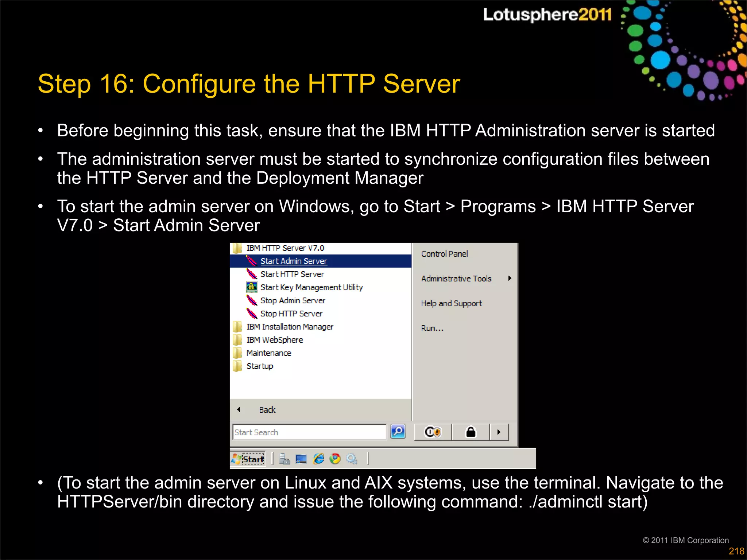Click the IBM WebSphere folder icon
747x560 pixels.
point(237,340)
